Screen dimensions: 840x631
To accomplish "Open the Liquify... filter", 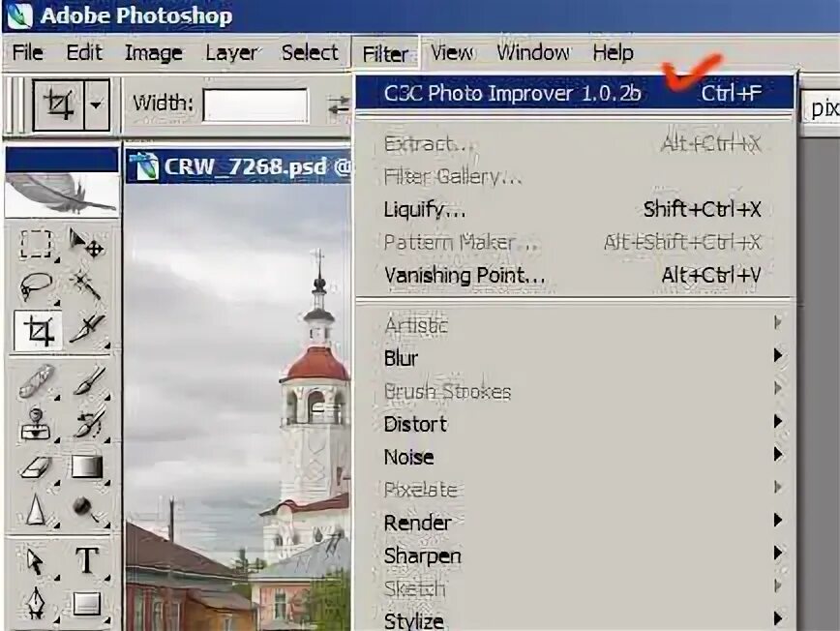I will [x=574, y=209].
